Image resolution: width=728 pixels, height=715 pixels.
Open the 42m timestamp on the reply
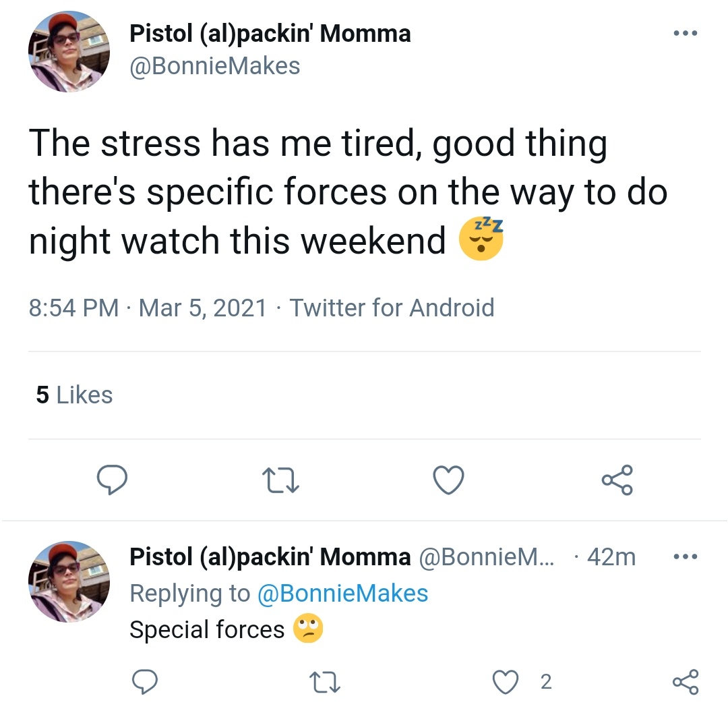point(611,556)
